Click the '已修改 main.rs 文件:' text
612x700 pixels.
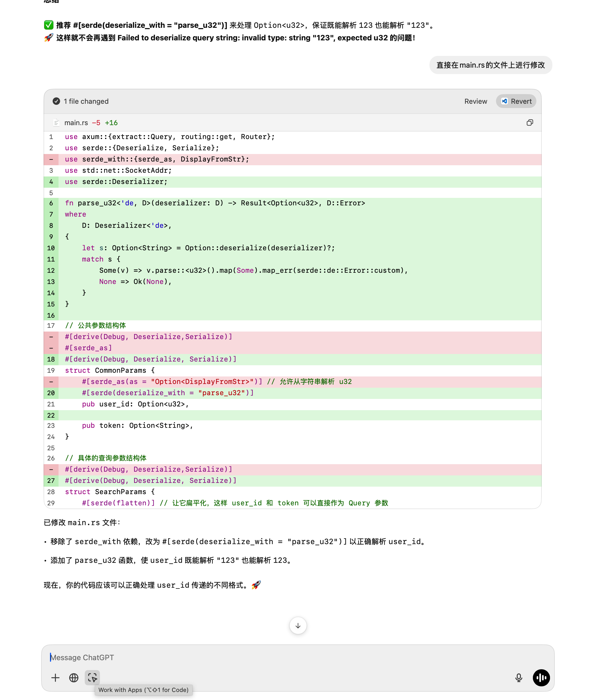pyautogui.click(x=82, y=522)
